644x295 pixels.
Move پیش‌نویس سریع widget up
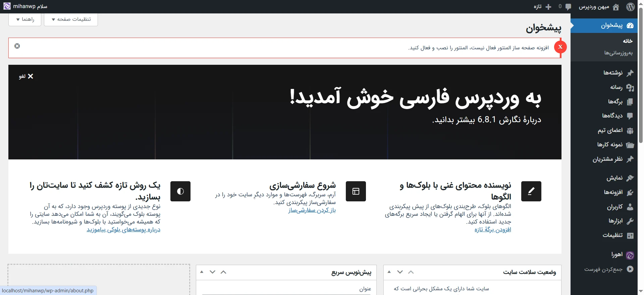click(x=223, y=272)
